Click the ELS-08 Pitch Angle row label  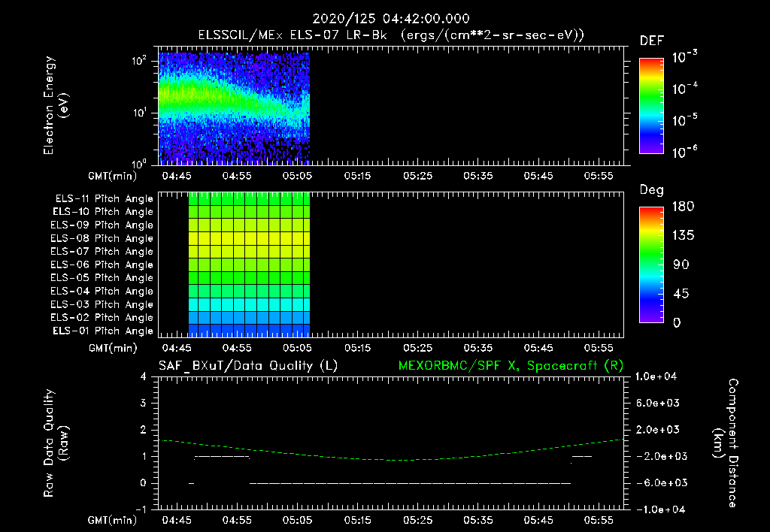coord(102,238)
